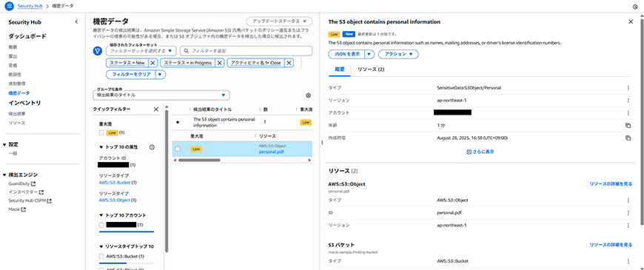
Task: Collapse the Security Hub sidebar
Action: tap(76, 22)
